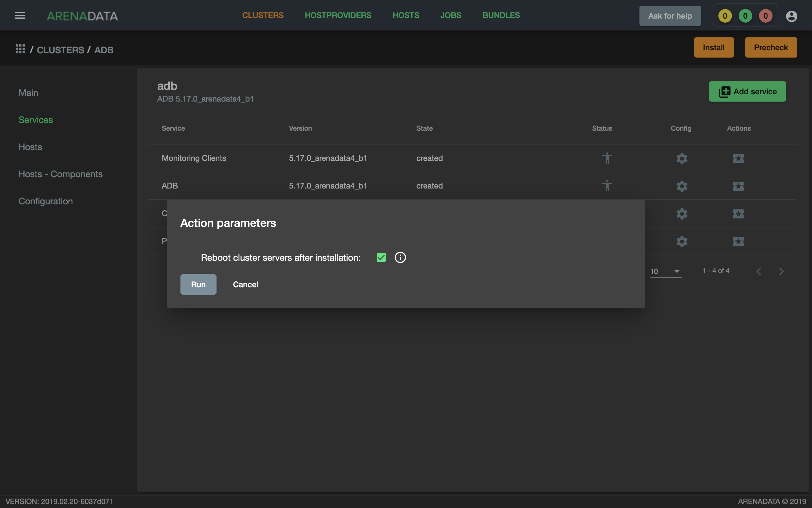
Task: Show info tooltip for reboot option
Action: [x=400, y=257]
